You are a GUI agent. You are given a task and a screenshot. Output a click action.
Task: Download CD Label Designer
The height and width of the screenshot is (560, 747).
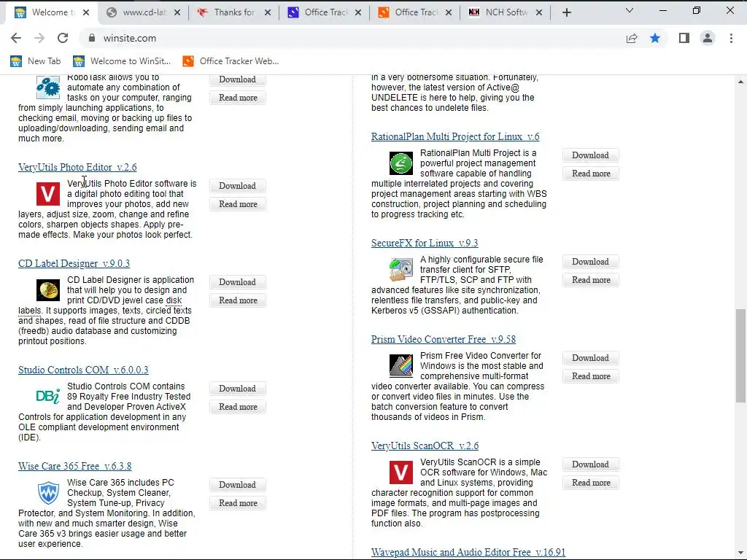(x=238, y=282)
